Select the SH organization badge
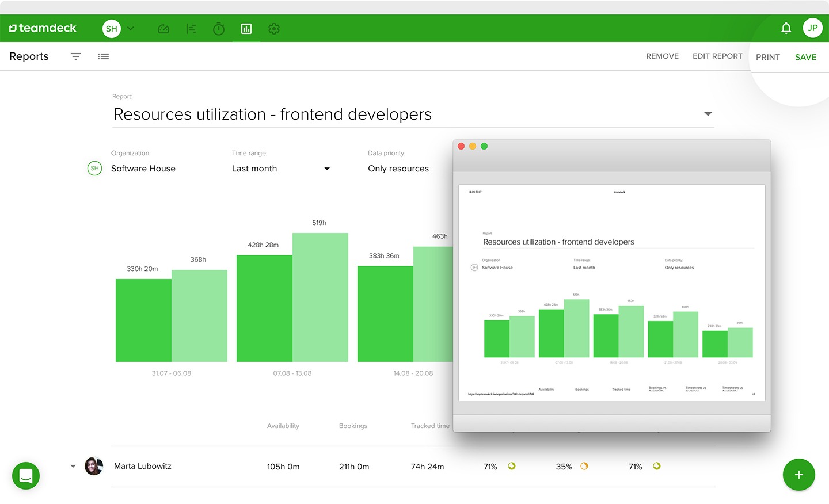This screenshot has height=504, width=829. click(94, 168)
